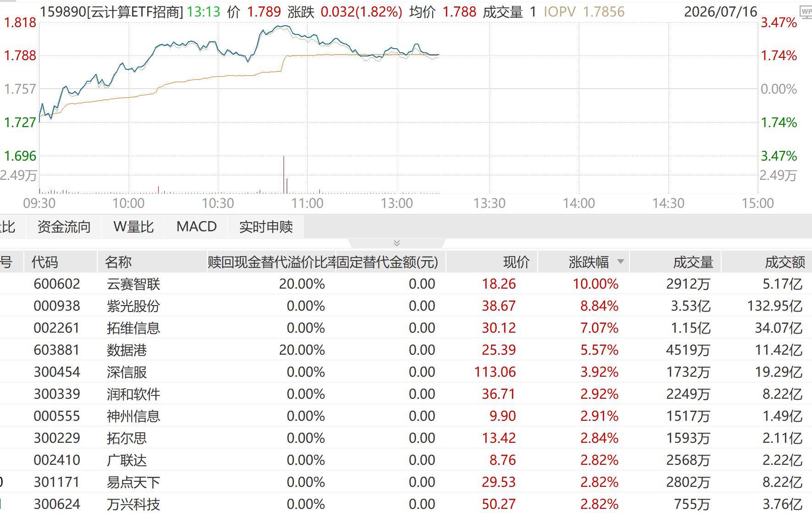Select stock code 600602

(x=57, y=284)
